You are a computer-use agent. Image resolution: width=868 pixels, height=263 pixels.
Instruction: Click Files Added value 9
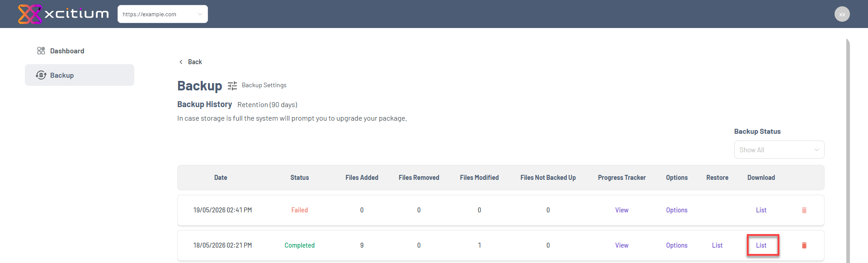tap(362, 245)
